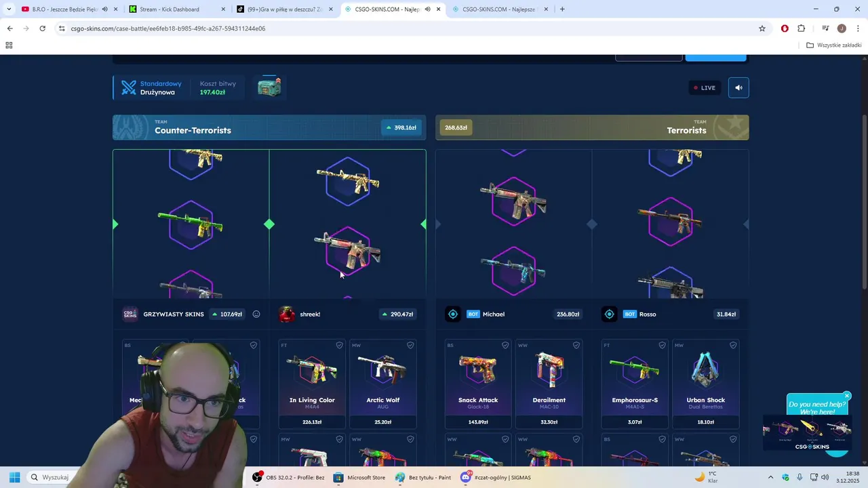Bookmark this page with star icon
The width and height of the screenshot is (868, 488).
[x=762, y=28]
